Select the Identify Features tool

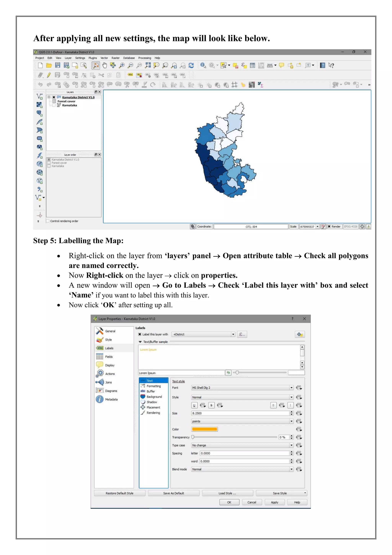[x=203, y=65]
